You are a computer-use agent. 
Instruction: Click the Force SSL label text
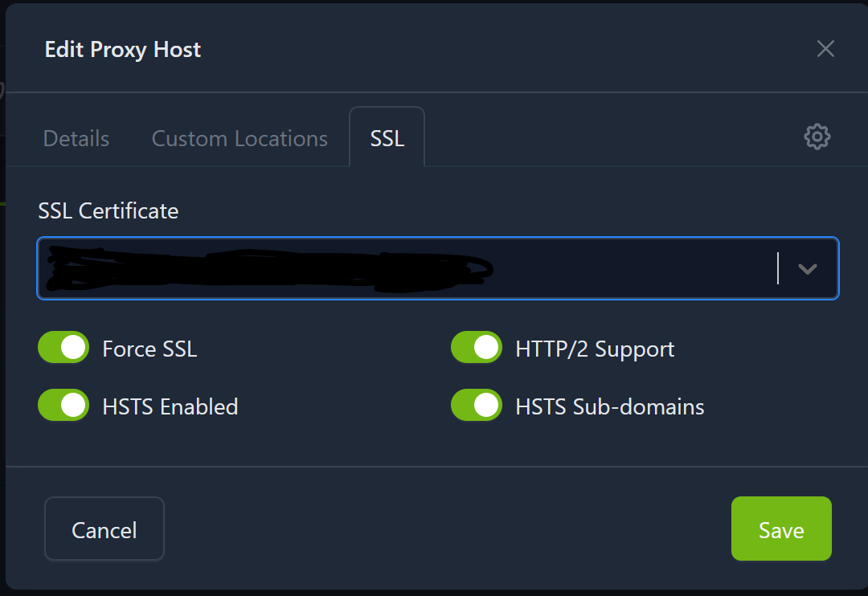tap(149, 349)
